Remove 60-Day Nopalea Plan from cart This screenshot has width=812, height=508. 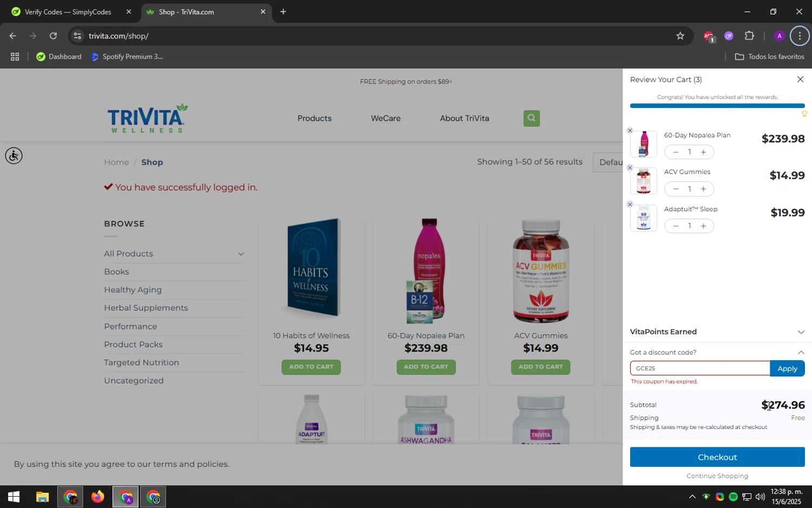point(630,131)
